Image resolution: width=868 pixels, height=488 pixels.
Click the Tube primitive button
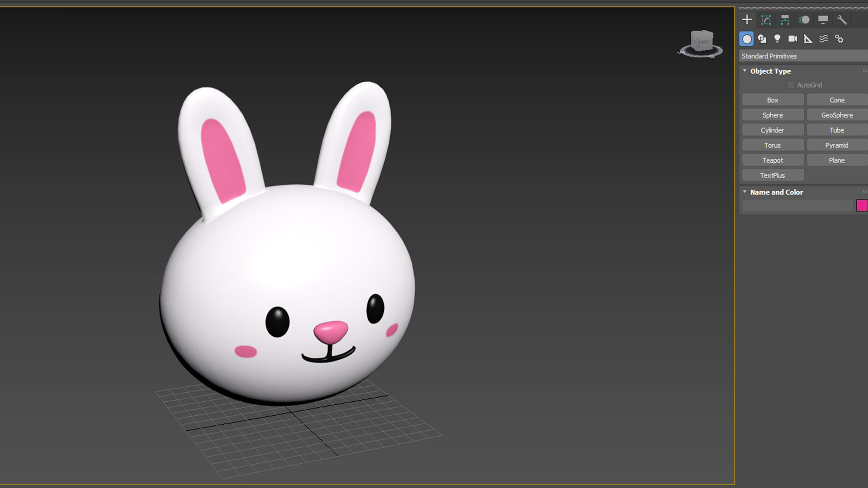pos(837,130)
